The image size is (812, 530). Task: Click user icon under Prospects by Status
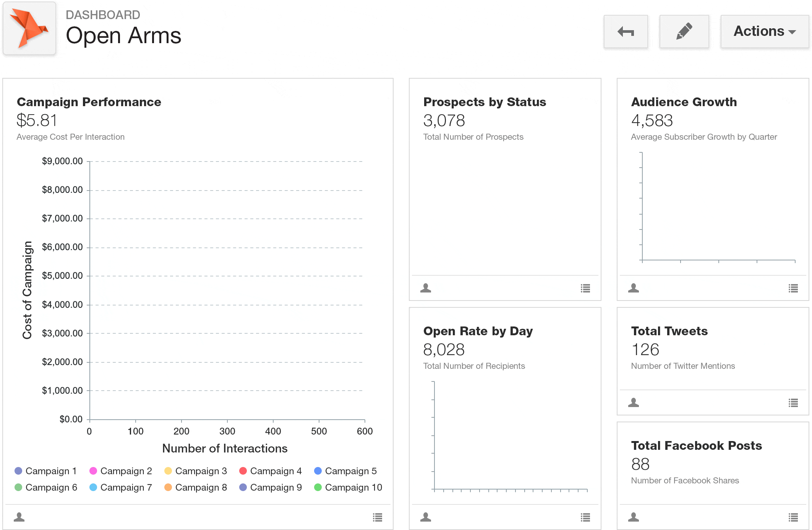click(x=426, y=288)
